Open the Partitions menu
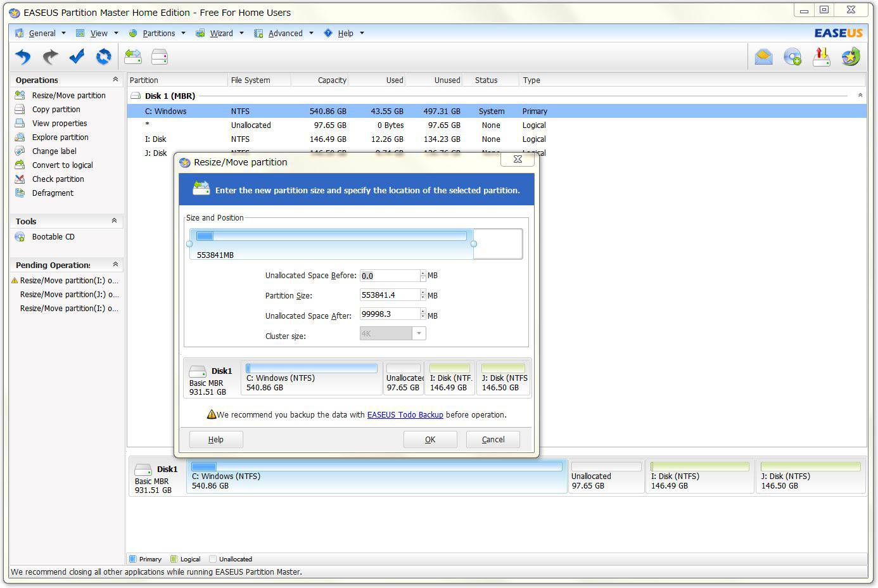878x588 pixels. 158,34
